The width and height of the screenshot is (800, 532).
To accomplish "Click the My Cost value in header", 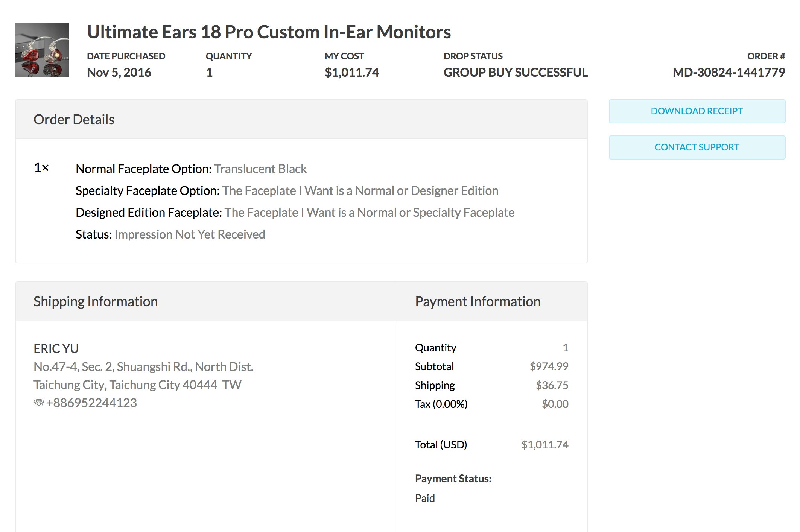I will [351, 72].
